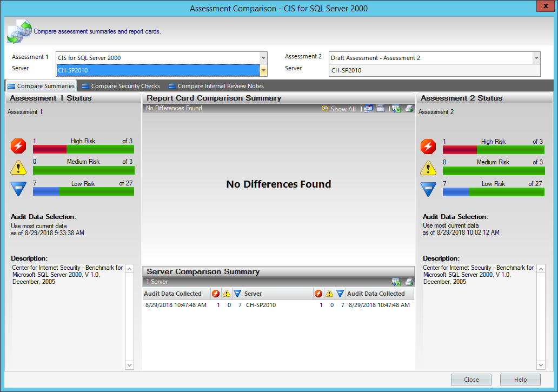The image size is (558, 392).
Task: Click Assessment 1 High Risk progress bar
Action: click(x=84, y=149)
